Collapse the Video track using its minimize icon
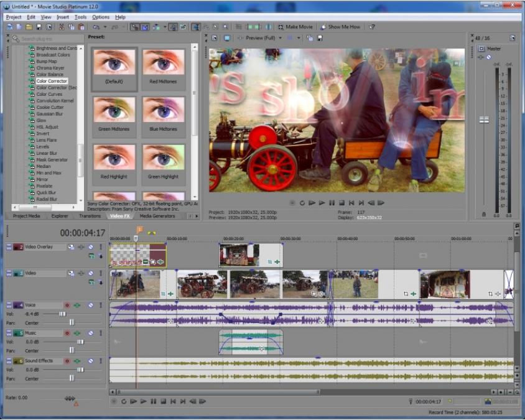Screen dimensions: 525x420 [x=9, y=273]
